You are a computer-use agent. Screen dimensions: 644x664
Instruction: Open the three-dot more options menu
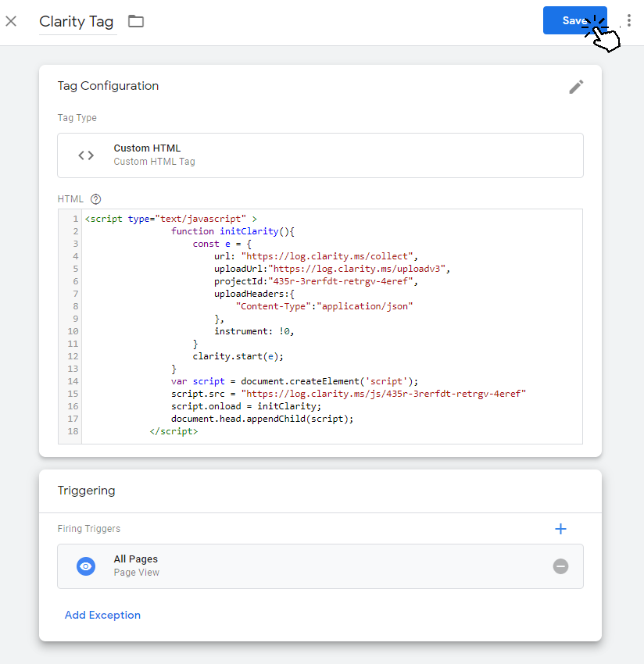(629, 20)
